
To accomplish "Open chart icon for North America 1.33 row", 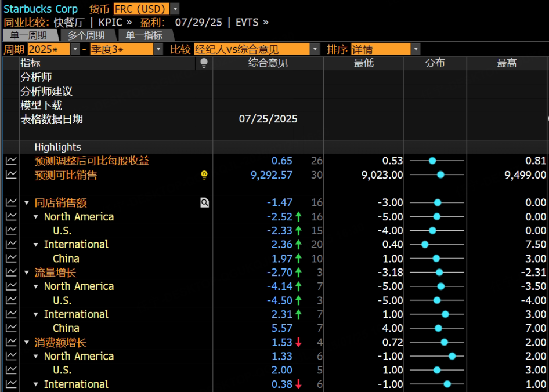I will pyautogui.click(x=11, y=356).
